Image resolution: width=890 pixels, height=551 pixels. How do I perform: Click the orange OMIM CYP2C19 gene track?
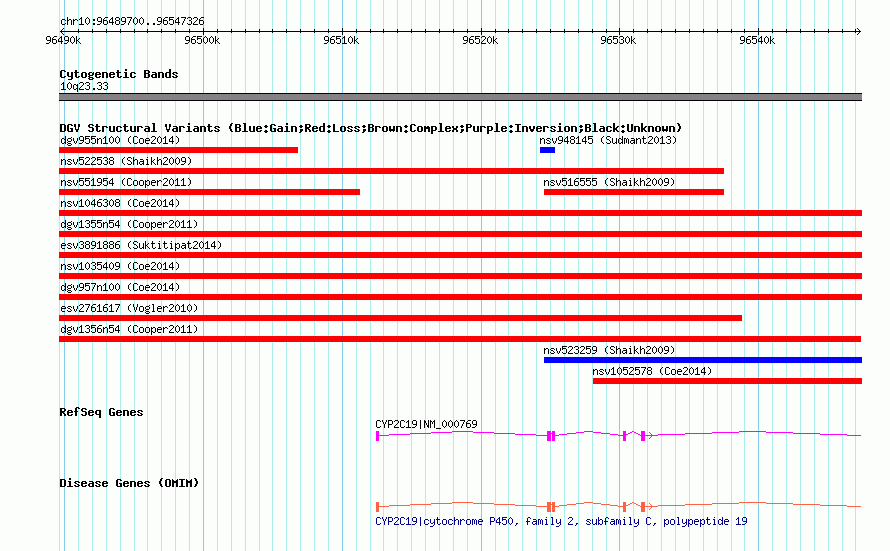[618, 506]
